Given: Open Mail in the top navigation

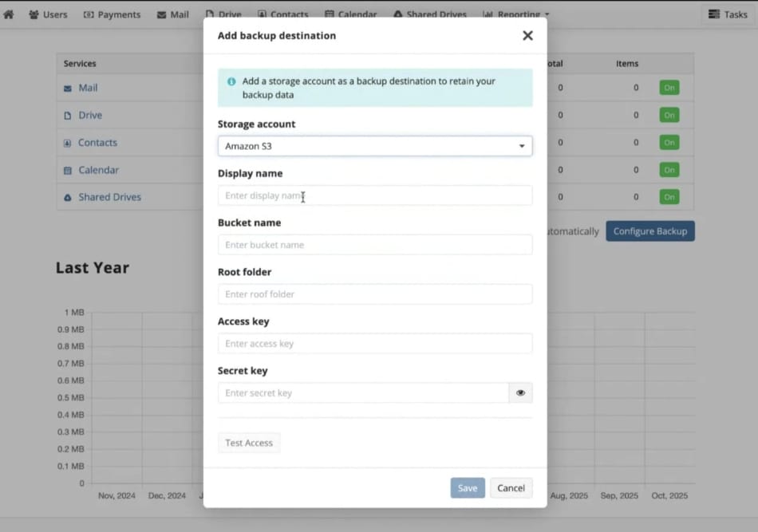Looking at the screenshot, I should 172,14.
